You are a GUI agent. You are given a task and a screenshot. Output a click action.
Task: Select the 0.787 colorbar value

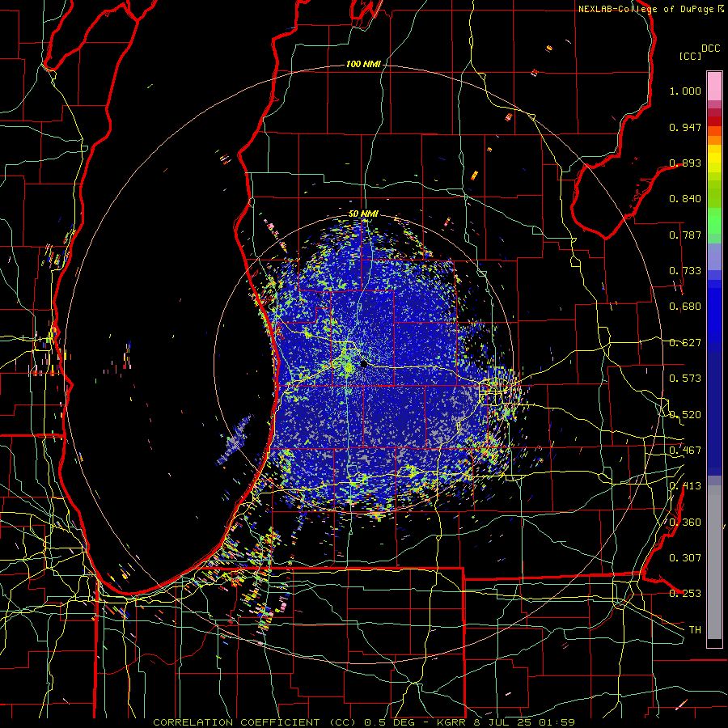pos(685,235)
